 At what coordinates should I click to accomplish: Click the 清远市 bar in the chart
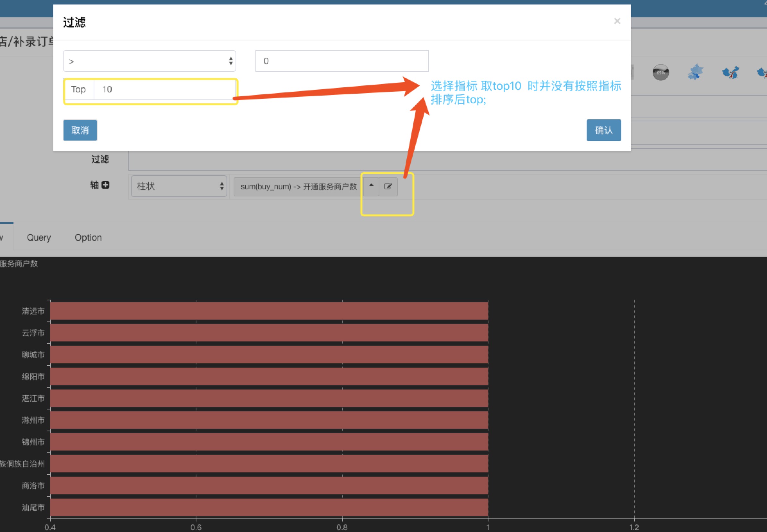[267, 311]
